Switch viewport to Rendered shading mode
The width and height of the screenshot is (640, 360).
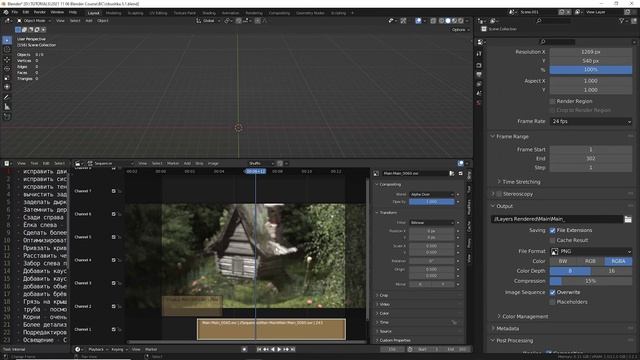coord(461,20)
